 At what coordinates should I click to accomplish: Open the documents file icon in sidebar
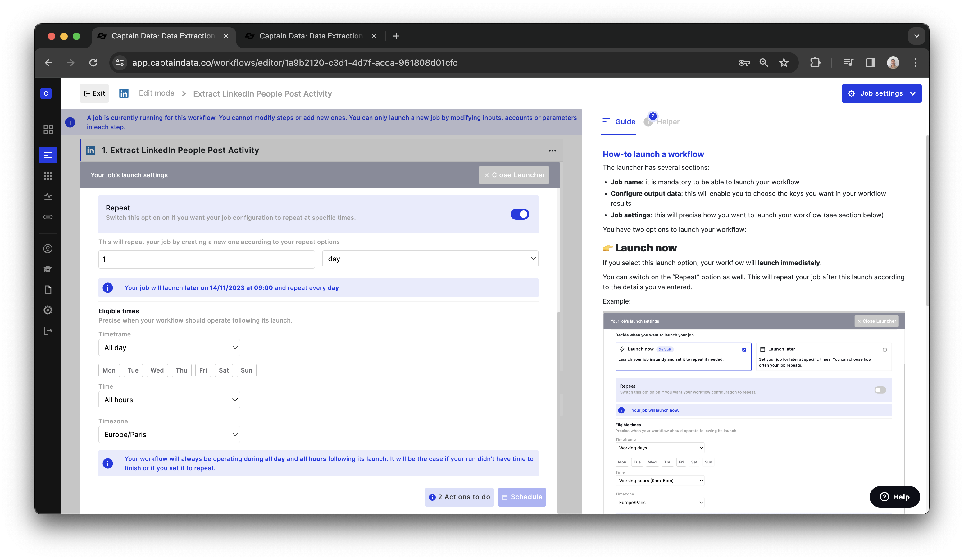[x=48, y=290]
